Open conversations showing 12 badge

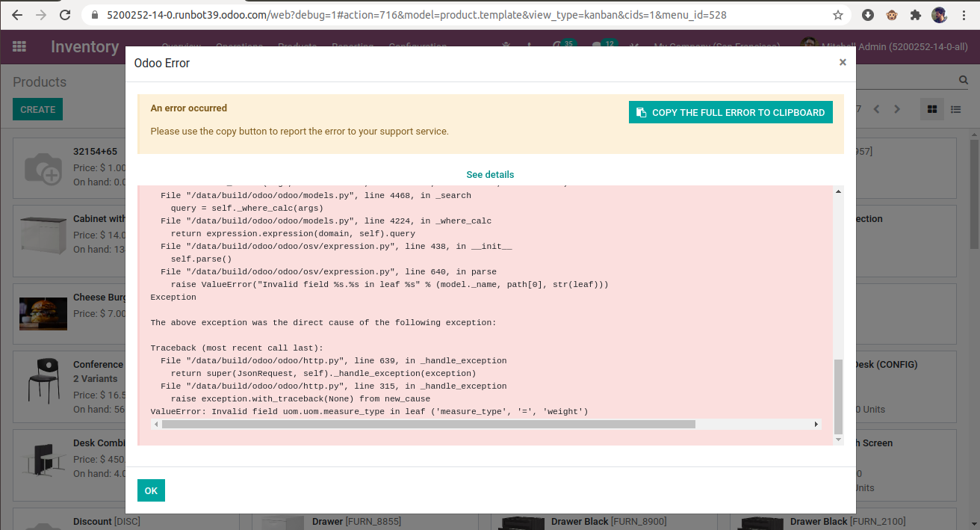605,46
